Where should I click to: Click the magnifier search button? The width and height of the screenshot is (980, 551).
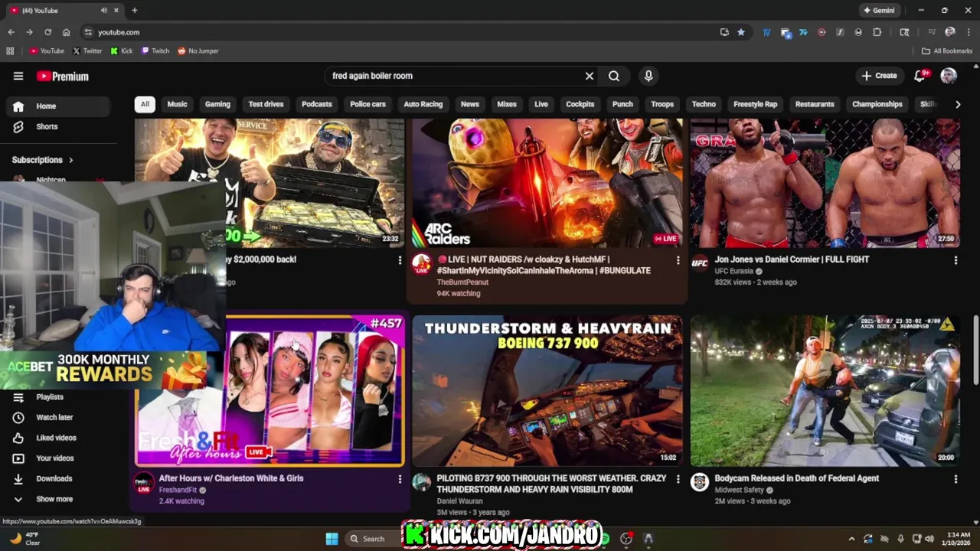(614, 76)
